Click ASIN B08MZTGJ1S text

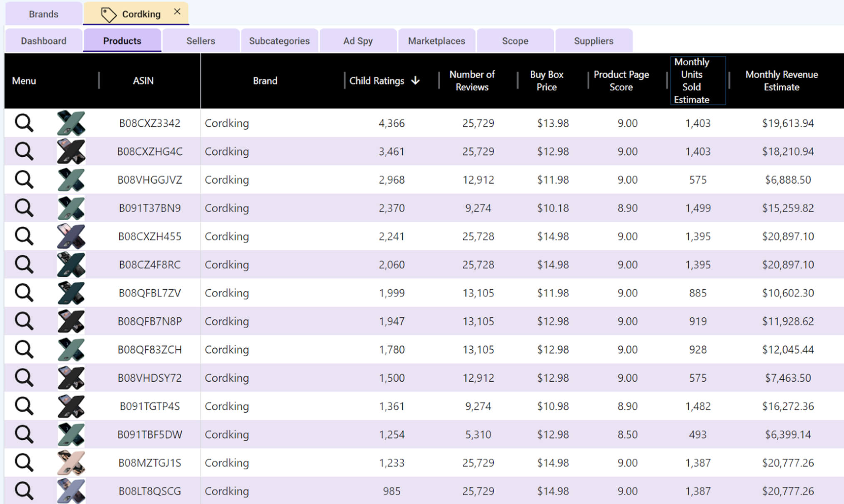[149, 463]
